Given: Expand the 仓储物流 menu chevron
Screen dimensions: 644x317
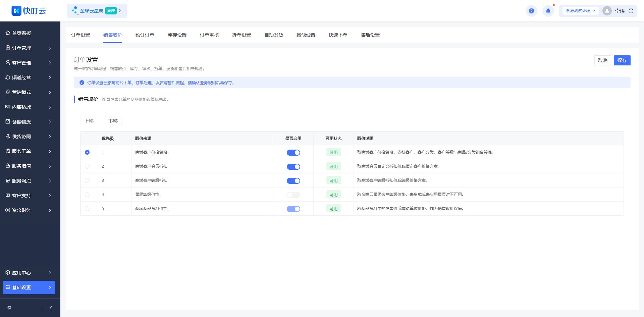Looking at the screenshot, I should pos(50,122).
